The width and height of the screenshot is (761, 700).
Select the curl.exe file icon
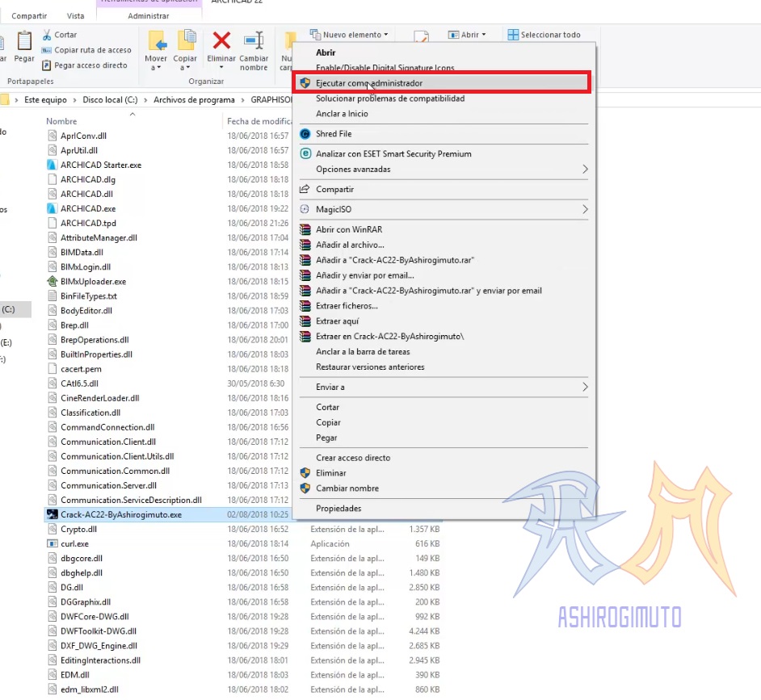[52, 544]
